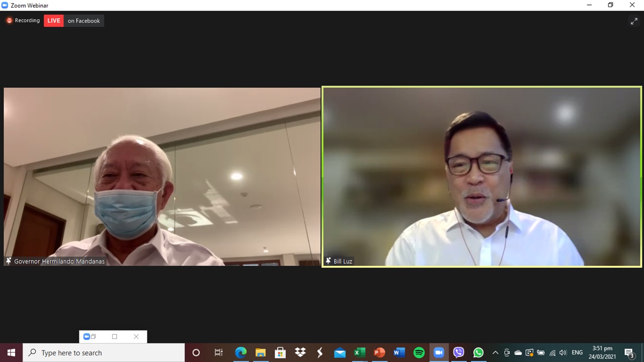This screenshot has width=644, height=362.
Task: Open Word from the taskbar
Action: [x=399, y=352]
